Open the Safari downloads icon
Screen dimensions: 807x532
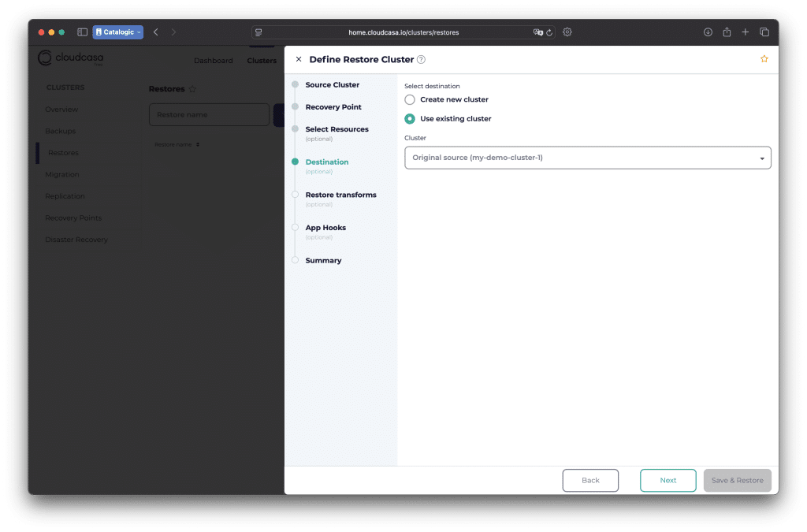[x=707, y=32]
